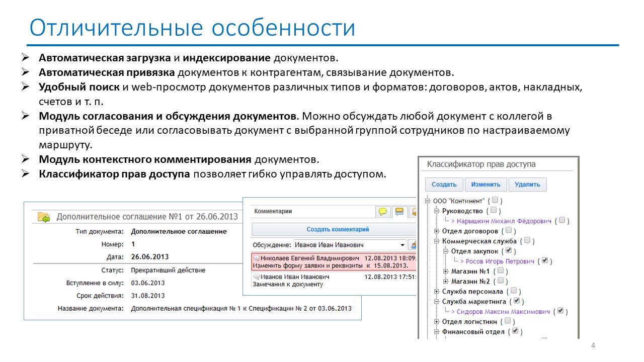
Task: Uncheck the Росов Игорь Петрович checkbox
Action: tap(545, 261)
